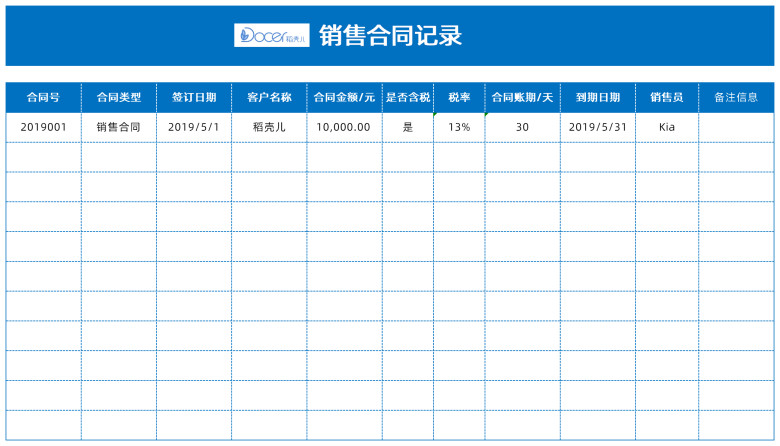Select the 到期日期 column header
Screen dimensions: 780x446
pos(598,97)
